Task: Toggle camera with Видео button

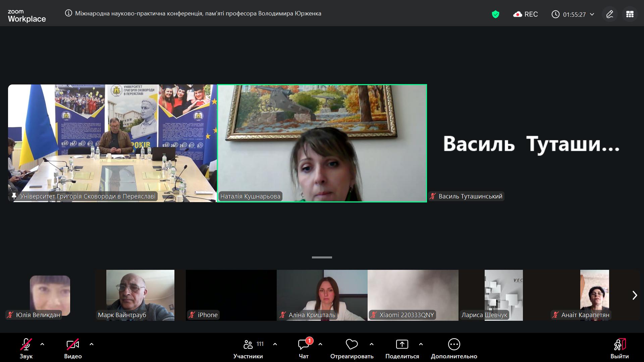Action: click(73, 349)
